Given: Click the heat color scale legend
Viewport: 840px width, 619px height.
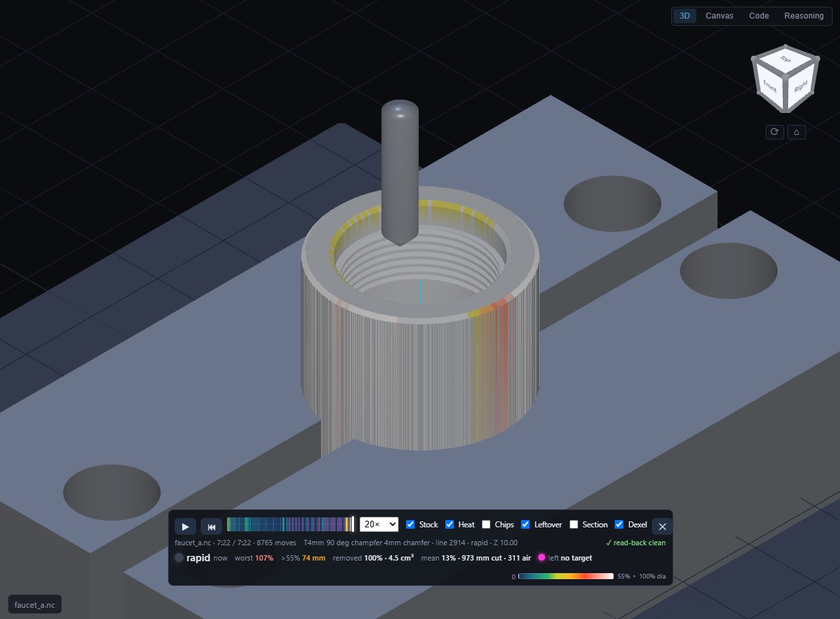Looking at the screenshot, I should coord(566,576).
